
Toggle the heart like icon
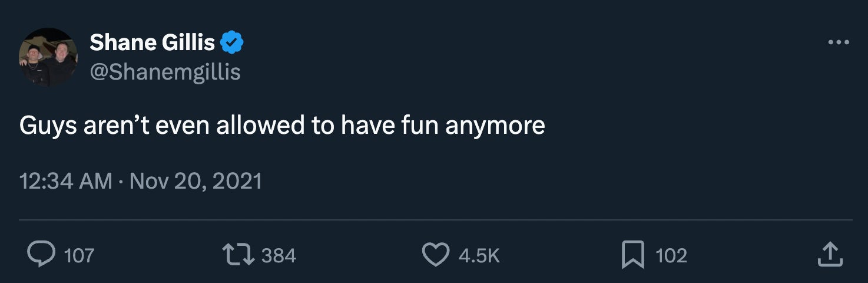click(x=436, y=255)
